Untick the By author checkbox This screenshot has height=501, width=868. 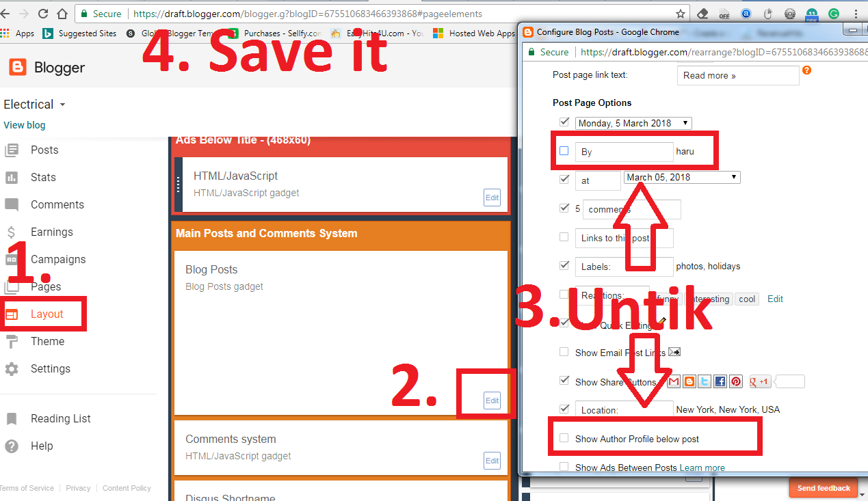click(564, 151)
